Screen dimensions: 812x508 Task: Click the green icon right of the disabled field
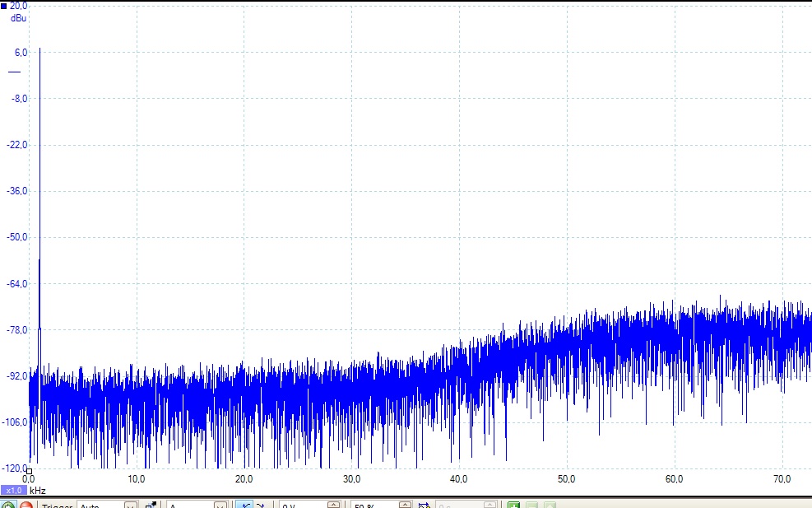pyautogui.click(x=513, y=506)
